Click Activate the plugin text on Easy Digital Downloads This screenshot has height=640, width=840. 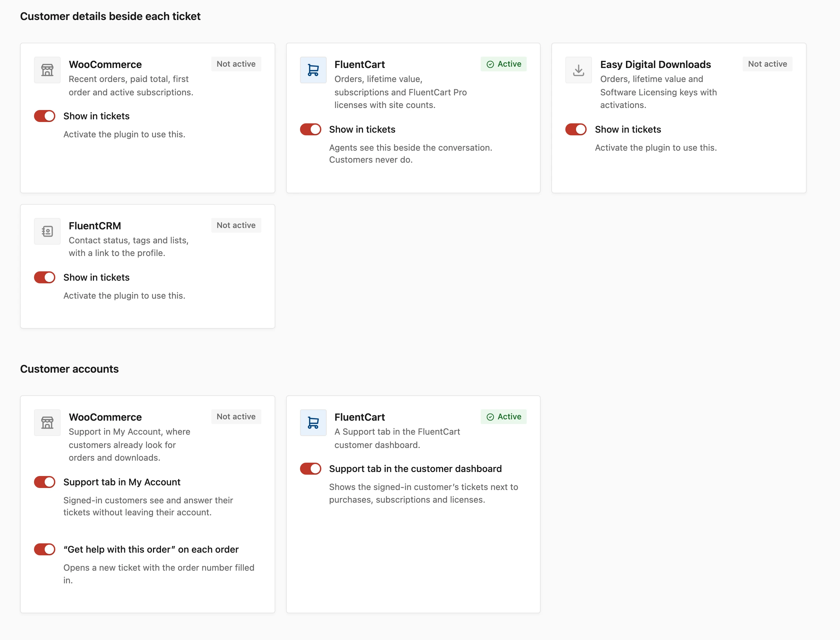[x=656, y=148]
